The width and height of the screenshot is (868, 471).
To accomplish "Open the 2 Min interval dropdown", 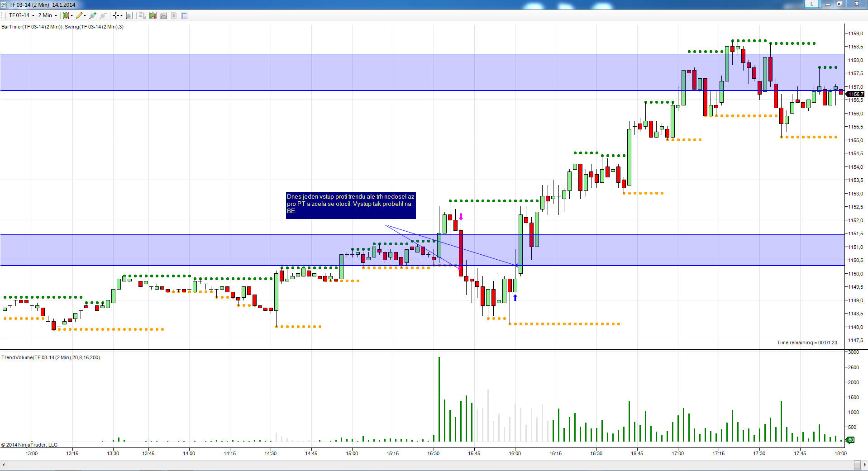I will pyautogui.click(x=48, y=15).
